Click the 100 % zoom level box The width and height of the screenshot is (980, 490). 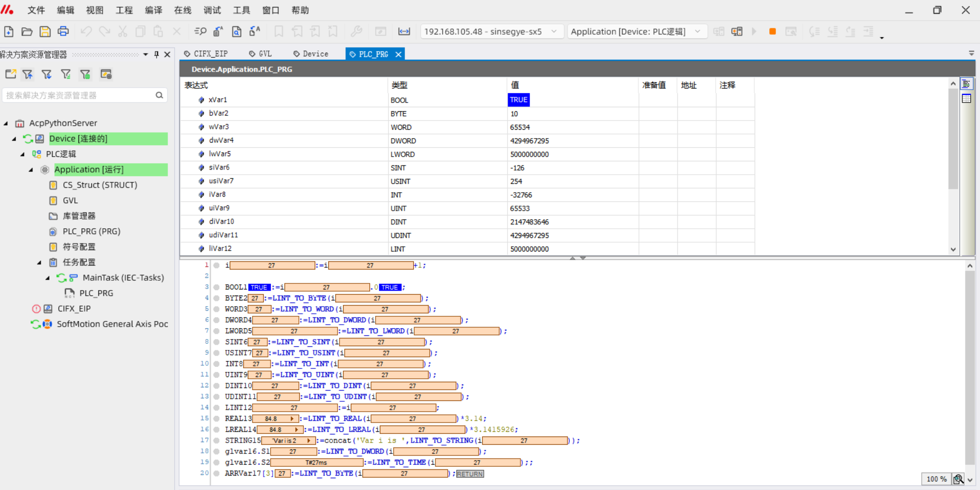point(936,479)
